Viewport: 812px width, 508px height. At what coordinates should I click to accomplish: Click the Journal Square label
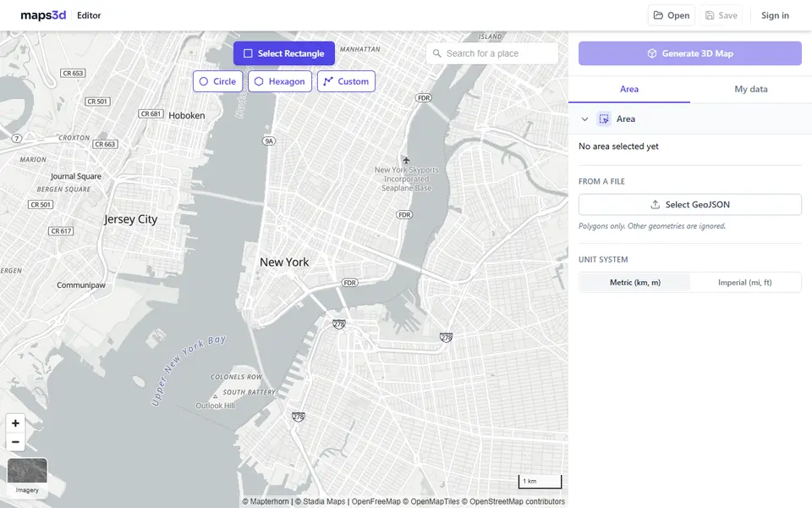75,176
